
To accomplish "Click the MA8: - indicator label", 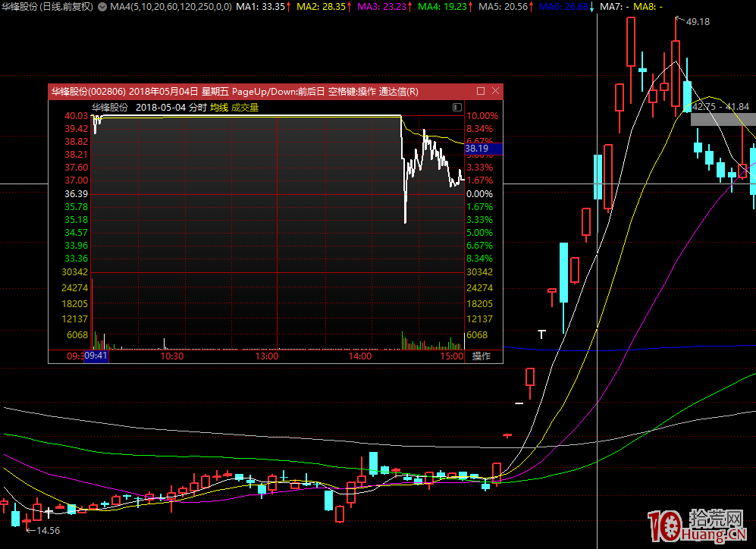I will pos(648,7).
